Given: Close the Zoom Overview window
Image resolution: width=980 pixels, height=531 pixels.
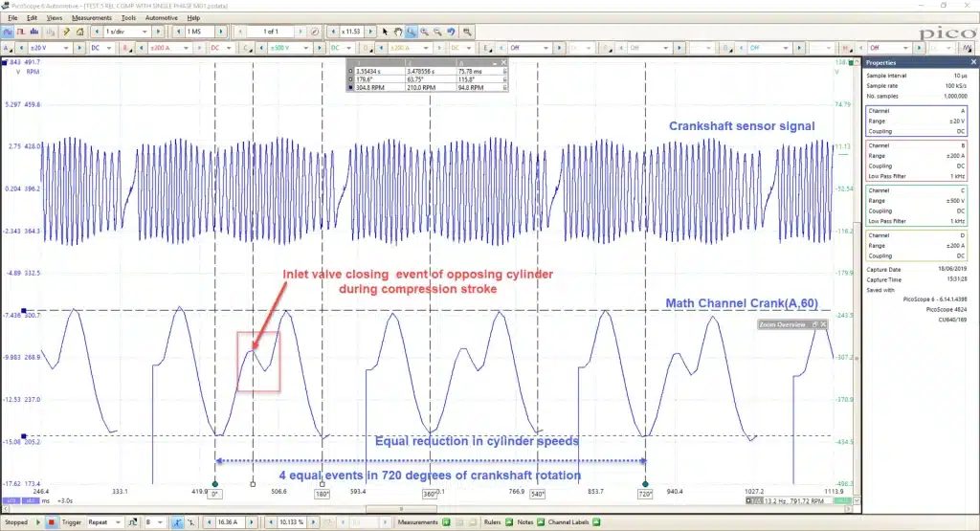Looking at the screenshot, I should point(824,325).
